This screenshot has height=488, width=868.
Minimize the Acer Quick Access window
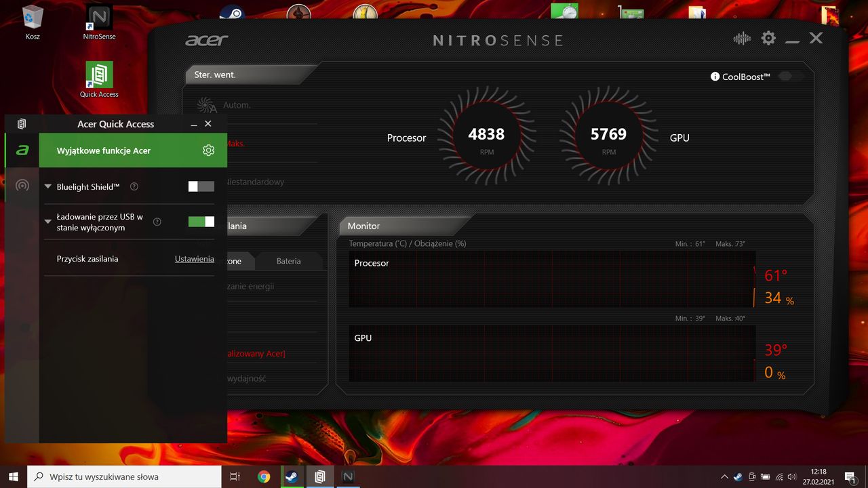tap(194, 124)
